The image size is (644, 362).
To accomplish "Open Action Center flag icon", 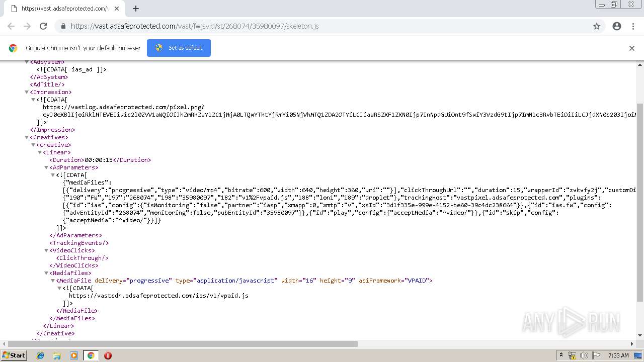I will coord(596,355).
